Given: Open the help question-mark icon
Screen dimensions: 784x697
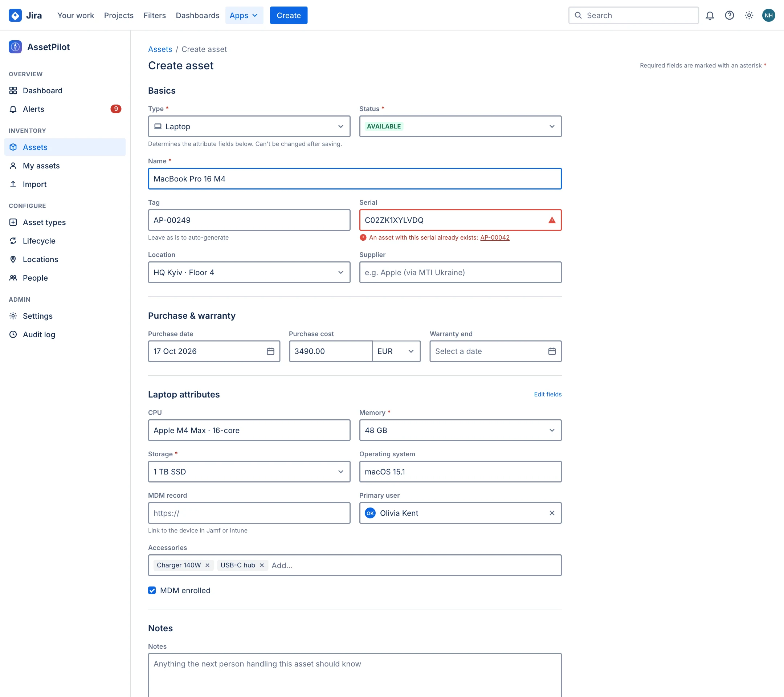Looking at the screenshot, I should [729, 15].
